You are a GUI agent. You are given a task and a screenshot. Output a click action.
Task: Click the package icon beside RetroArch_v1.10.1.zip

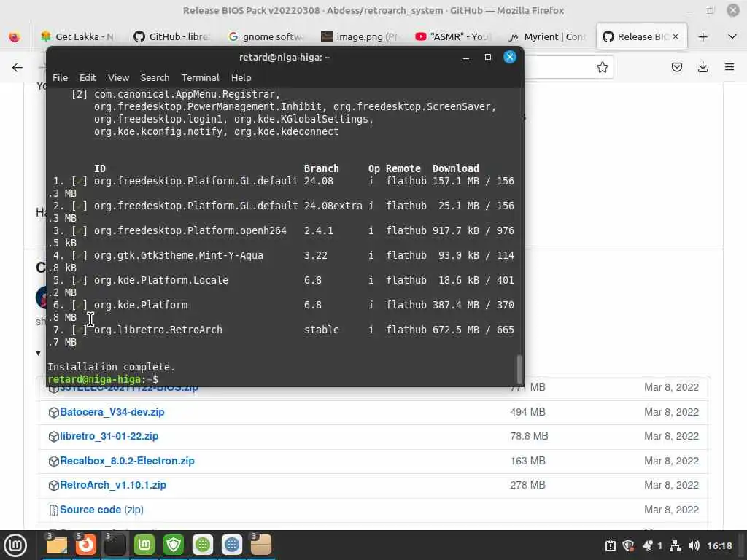[53, 486]
